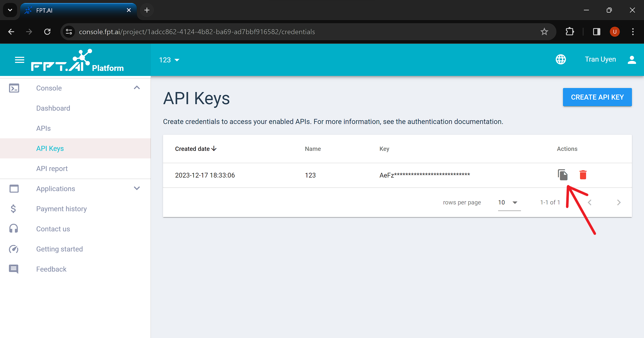644x338 pixels.
Task: Go to the next table page arrow
Action: [619, 202]
